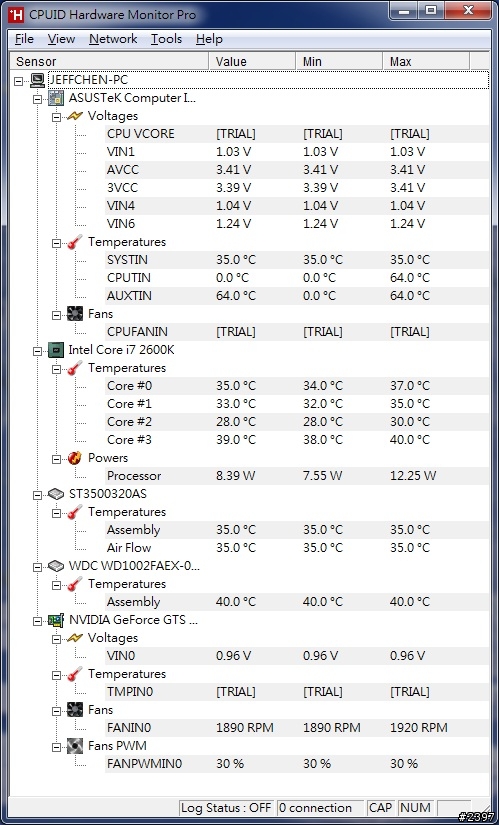Select the FANPWMIN0 row

coord(297,763)
